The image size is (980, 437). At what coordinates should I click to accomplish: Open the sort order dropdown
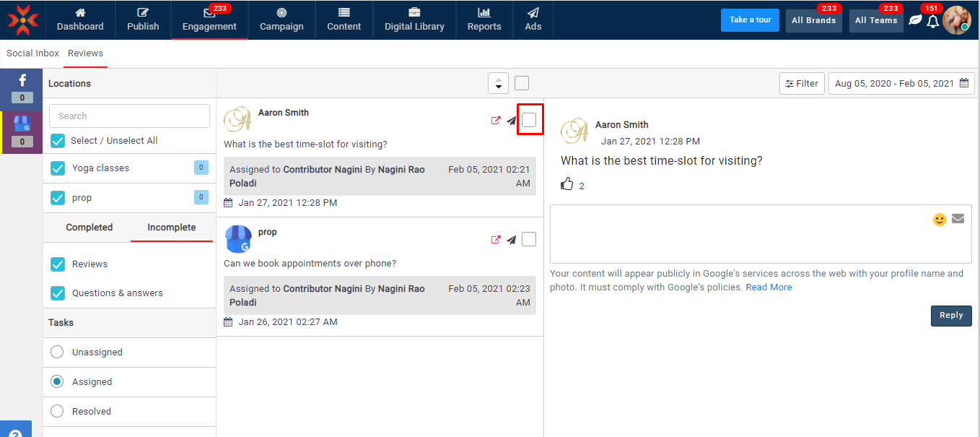498,84
